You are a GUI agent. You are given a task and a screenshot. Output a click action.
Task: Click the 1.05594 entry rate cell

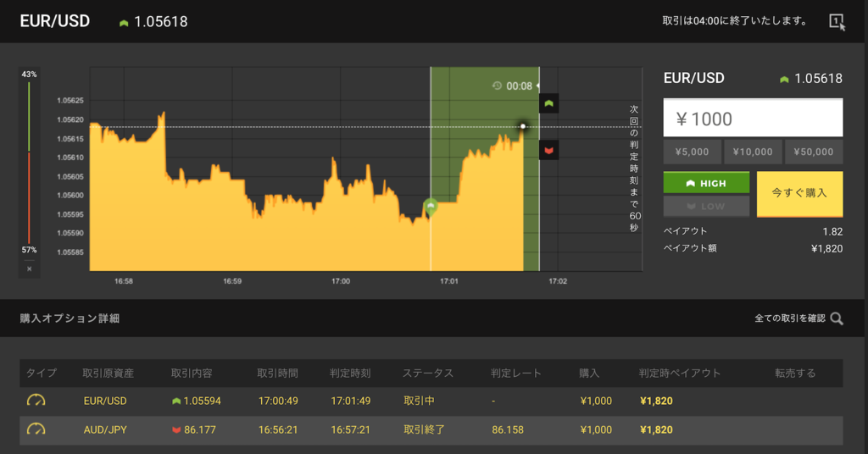(202, 401)
